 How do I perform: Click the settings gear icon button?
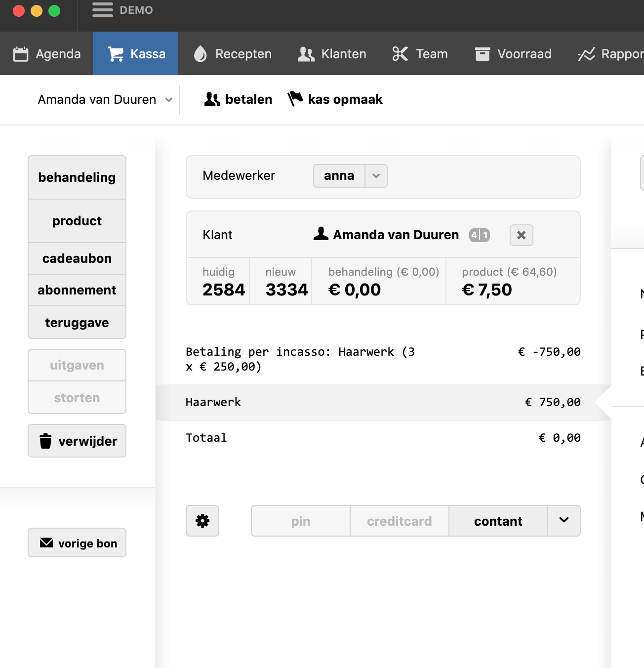(202, 521)
